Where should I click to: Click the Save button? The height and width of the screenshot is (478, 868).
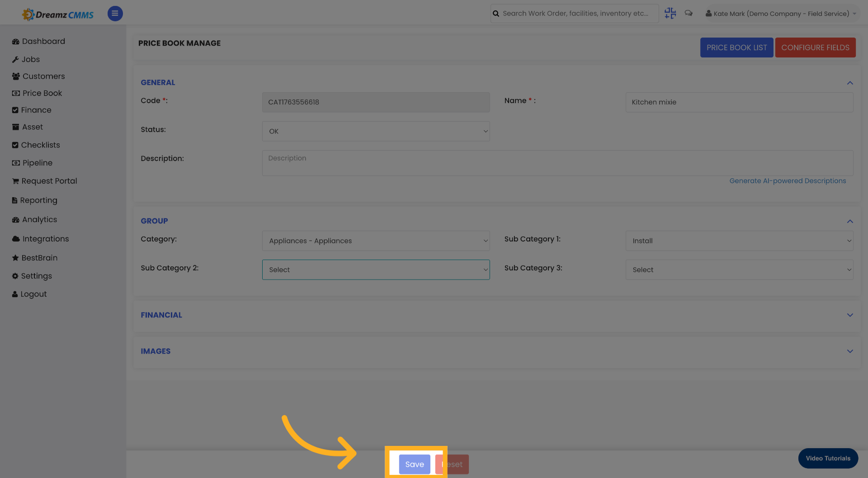415,464
